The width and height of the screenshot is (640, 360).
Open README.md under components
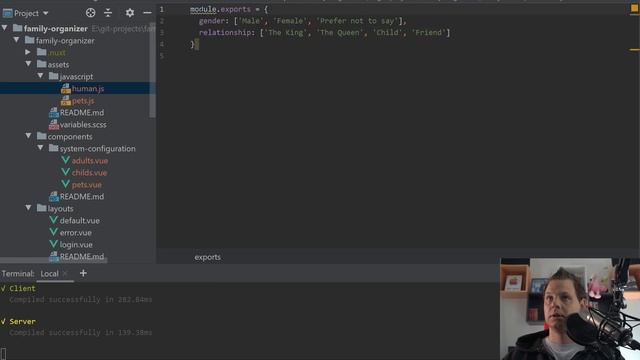[82, 197]
